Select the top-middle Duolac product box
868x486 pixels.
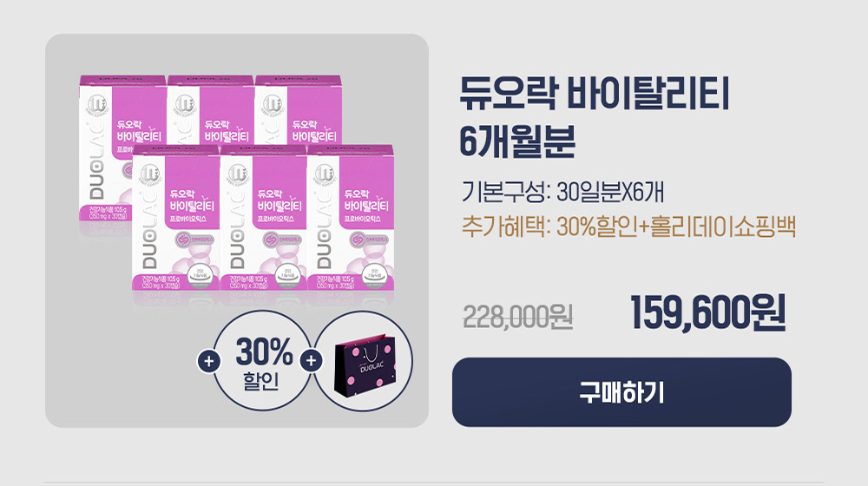(x=210, y=111)
